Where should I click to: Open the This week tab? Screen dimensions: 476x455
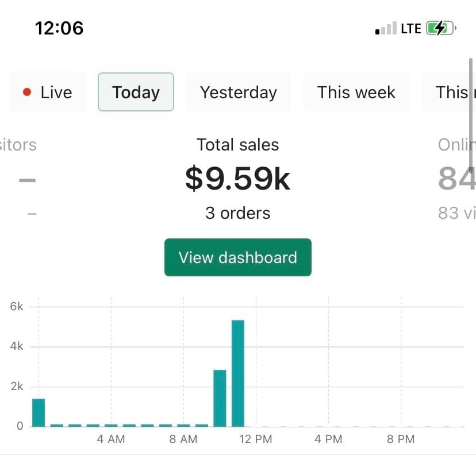point(356,92)
